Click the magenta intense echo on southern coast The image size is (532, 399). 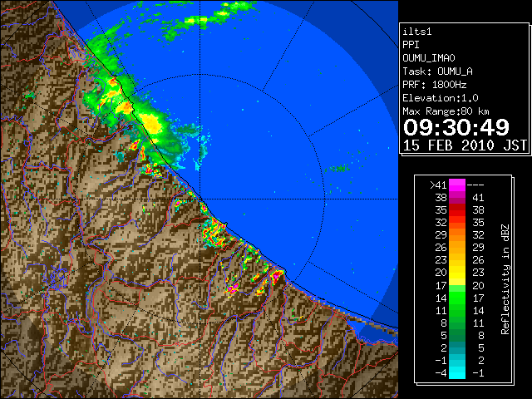pyautogui.click(x=276, y=275)
